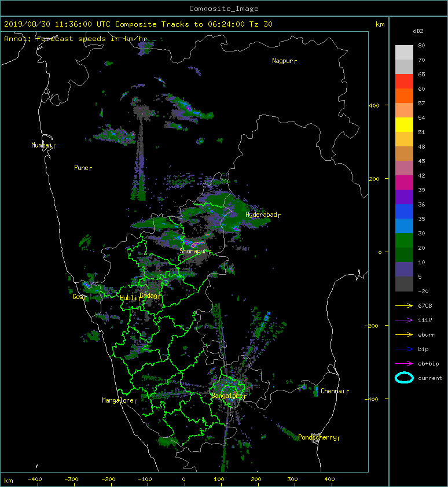Click the Mangalore city label
Viewport: 448px width, 487px height.
[119, 400]
